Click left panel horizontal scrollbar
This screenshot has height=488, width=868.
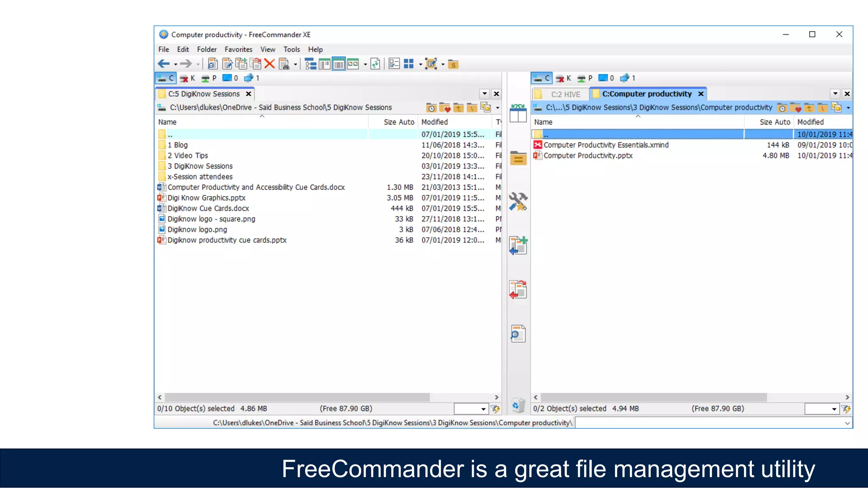(297, 397)
